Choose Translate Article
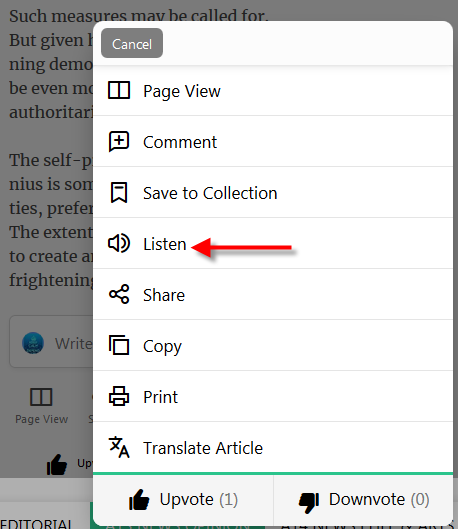The width and height of the screenshot is (458, 529). [273, 447]
